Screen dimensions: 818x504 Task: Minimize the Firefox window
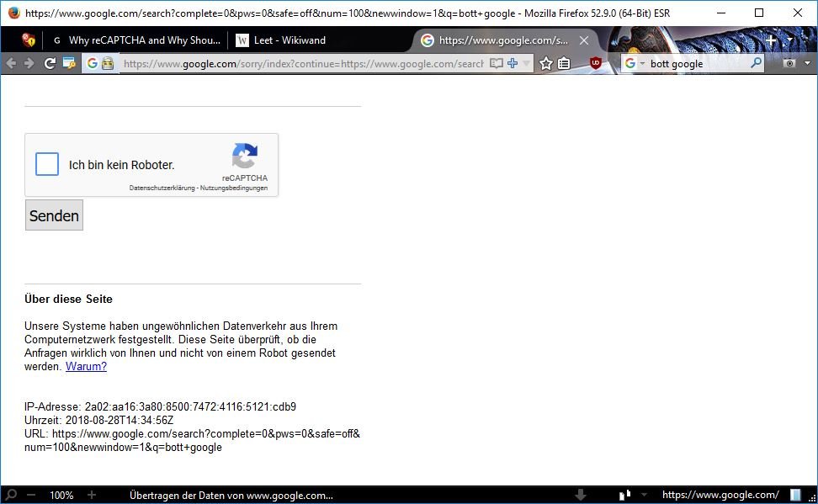click(x=721, y=13)
